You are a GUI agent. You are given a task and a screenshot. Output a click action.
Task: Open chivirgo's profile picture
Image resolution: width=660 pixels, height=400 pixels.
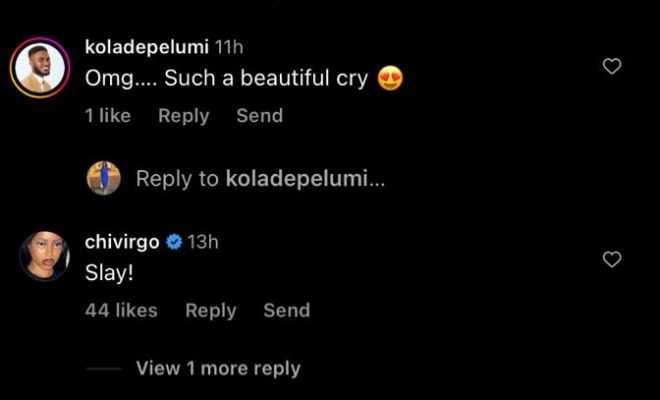coord(44,255)
